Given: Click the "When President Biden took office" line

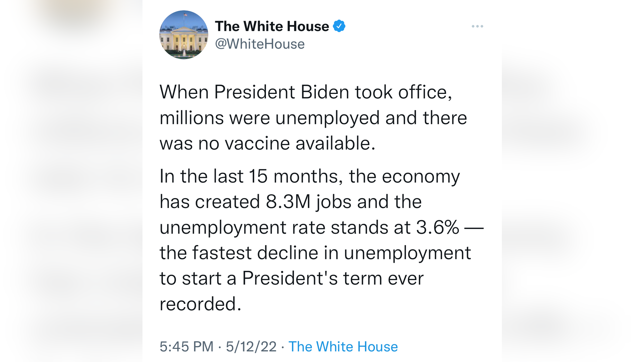Looking at the screenshot, I should [306, 92].
